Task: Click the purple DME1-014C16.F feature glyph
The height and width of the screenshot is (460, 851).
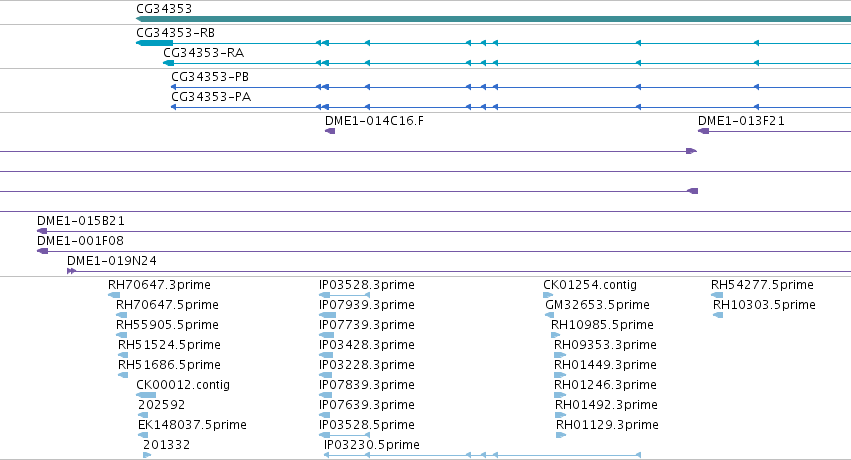Action: [330, 131]
